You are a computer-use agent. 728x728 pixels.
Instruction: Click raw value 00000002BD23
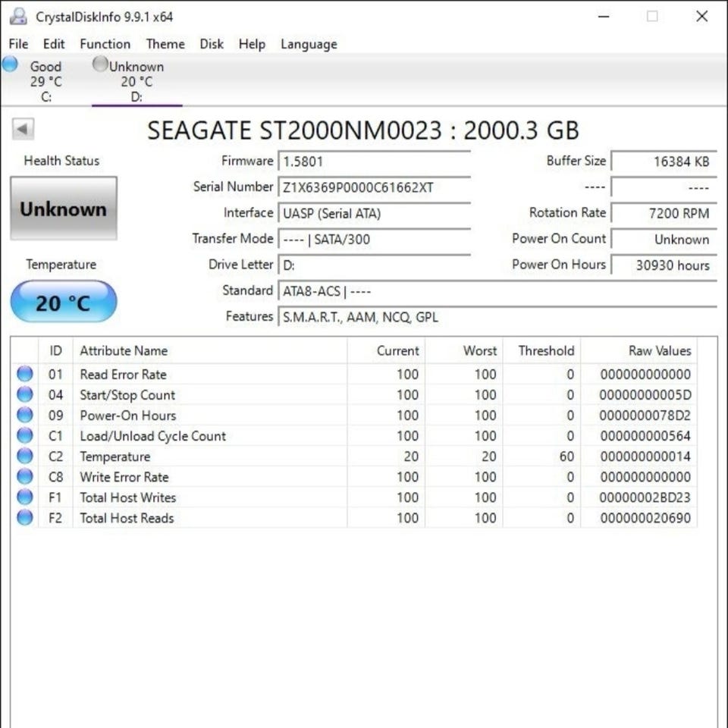coord(645,497)
